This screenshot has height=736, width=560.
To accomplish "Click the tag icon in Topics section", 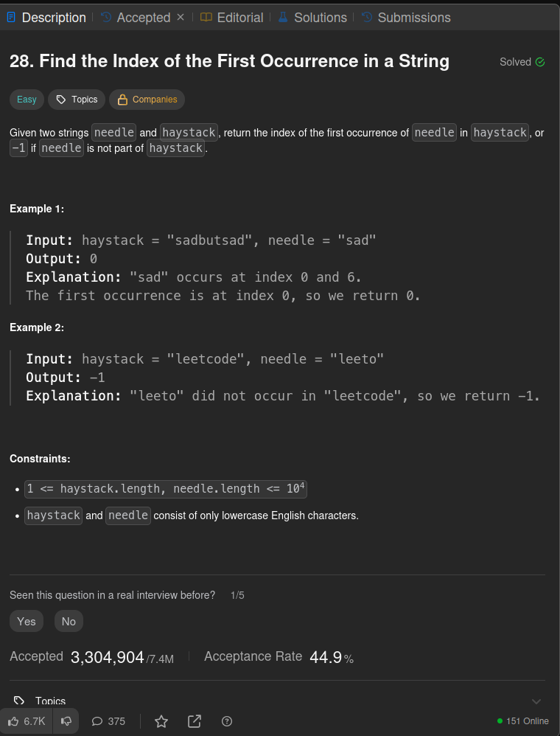I will click(18, 701).
